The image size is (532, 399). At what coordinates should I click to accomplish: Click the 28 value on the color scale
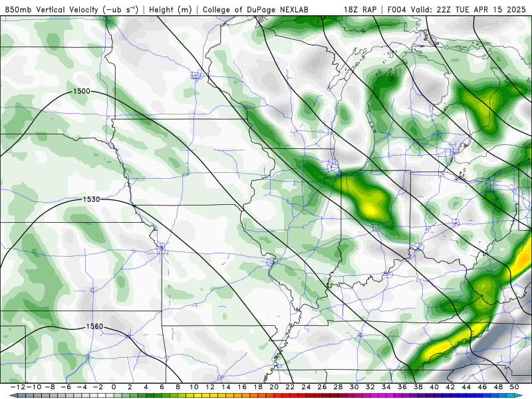[x=338, y=387]
